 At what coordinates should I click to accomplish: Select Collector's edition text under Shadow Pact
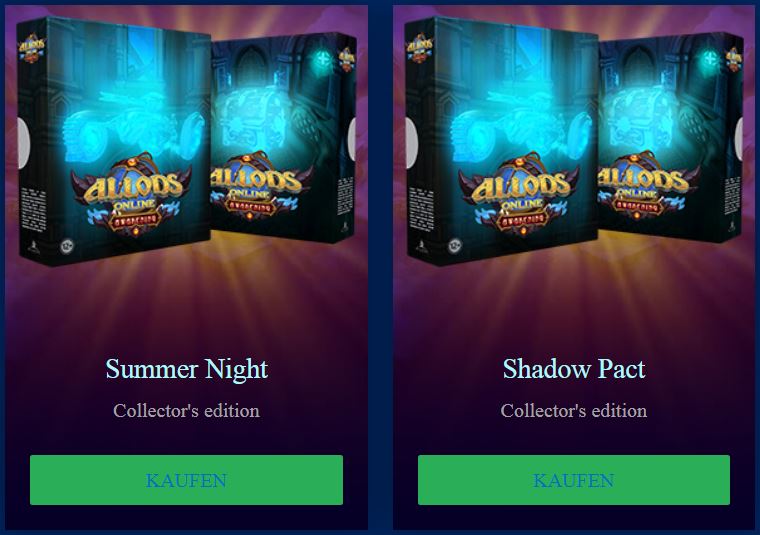(574, 411)
